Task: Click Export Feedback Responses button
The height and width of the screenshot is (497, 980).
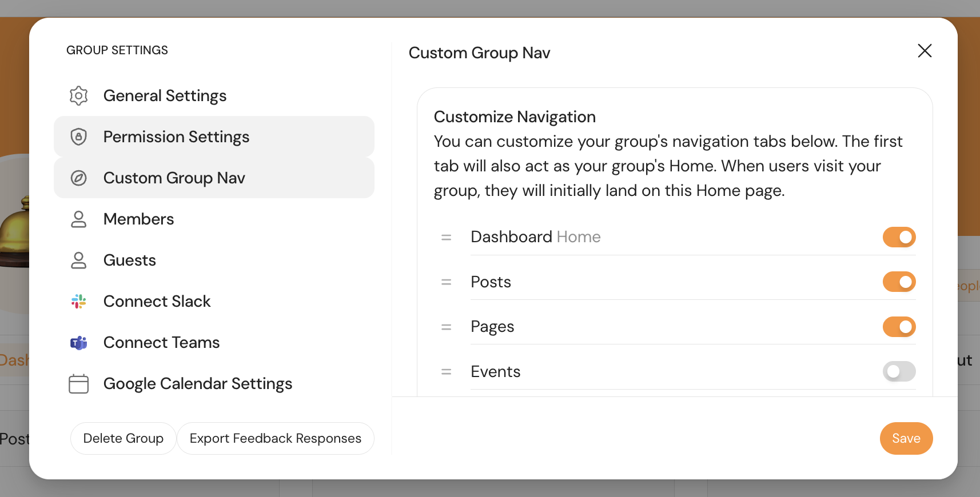Action: coord(276,439)
